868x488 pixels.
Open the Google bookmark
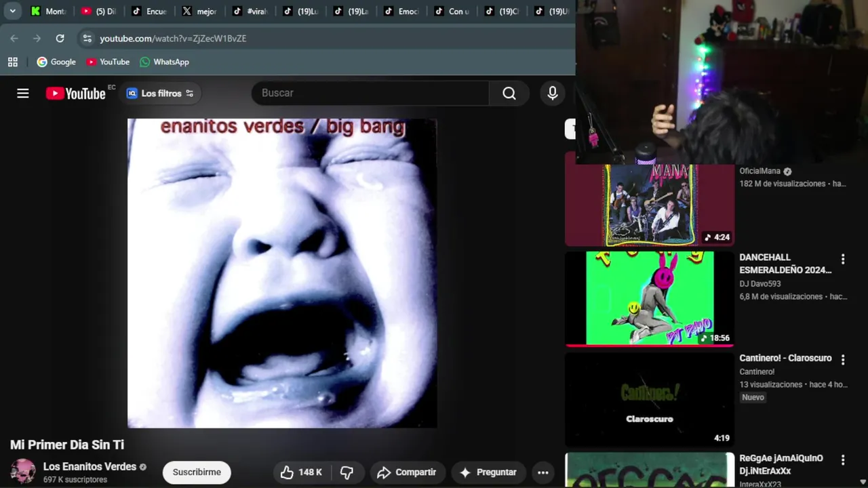tap(56, 62)
